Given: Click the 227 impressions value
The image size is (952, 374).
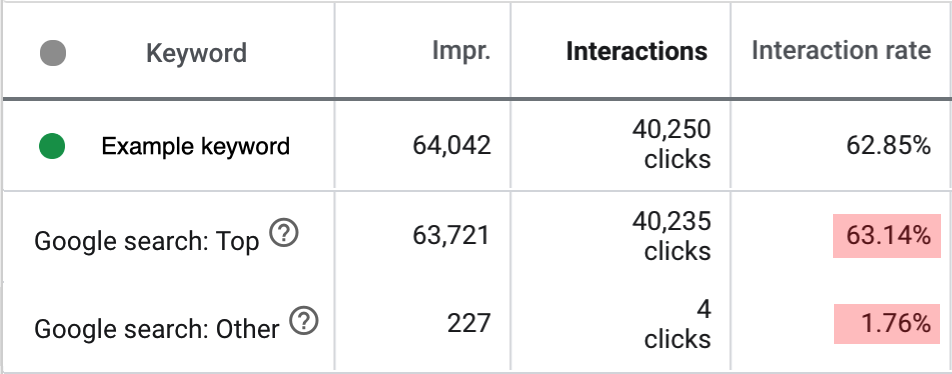Looking at the screenshot, I should 469,323.
